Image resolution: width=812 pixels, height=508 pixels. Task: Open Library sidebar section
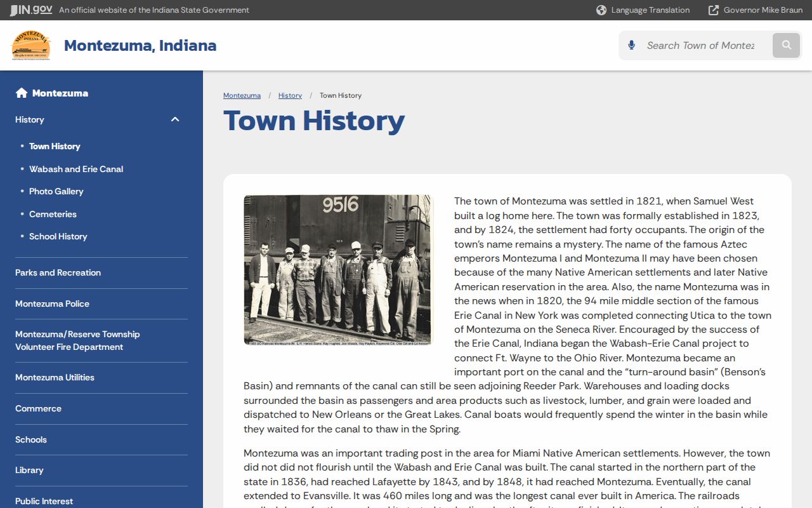[x=29, y=470]
